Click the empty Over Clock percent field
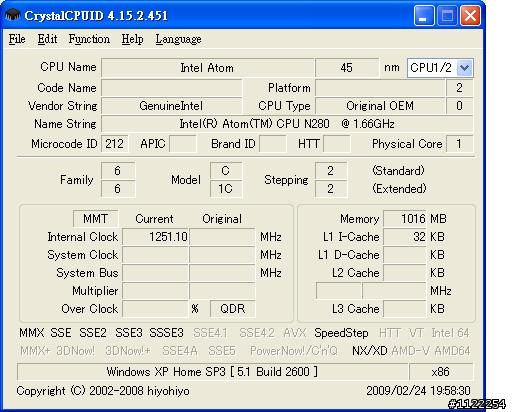The width and height of the screenshot is (512, 412). click(x=155, y=309)
